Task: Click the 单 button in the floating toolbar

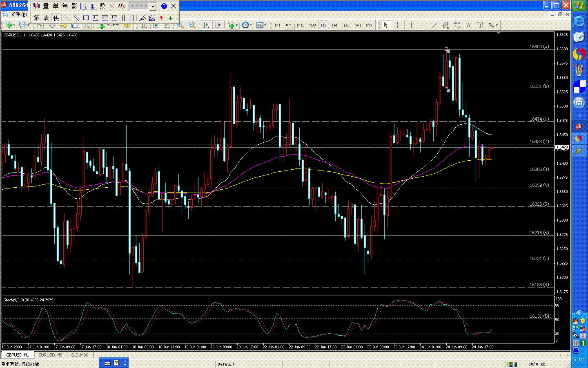Action: click(x=56, y=6)
